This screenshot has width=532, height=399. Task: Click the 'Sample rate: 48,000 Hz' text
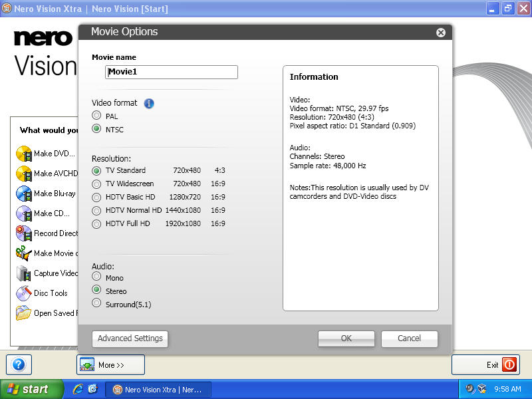point(328,166)
